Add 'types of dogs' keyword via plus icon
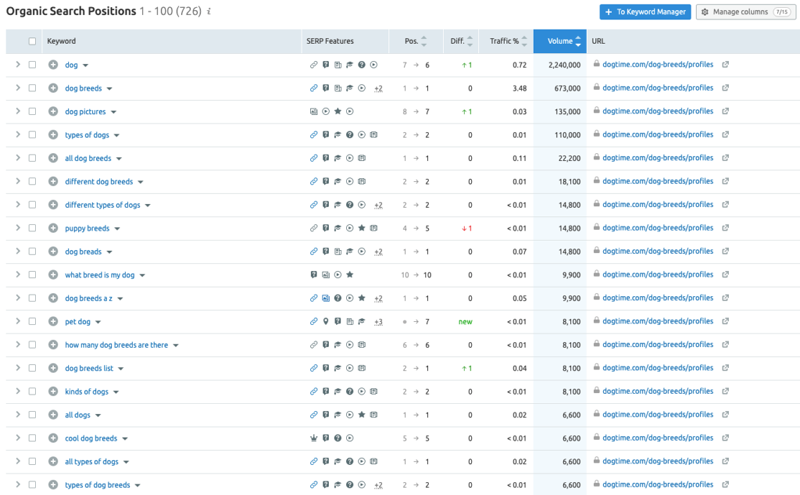The height and width of the screenshot is (495, 800). (x=53, y=135)
